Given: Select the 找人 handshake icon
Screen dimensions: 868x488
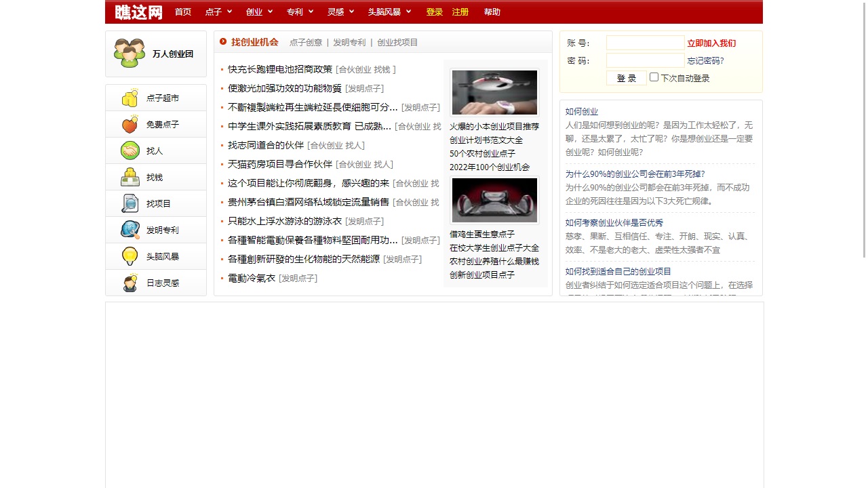Looking at the screenshot, I should [130, 150].
